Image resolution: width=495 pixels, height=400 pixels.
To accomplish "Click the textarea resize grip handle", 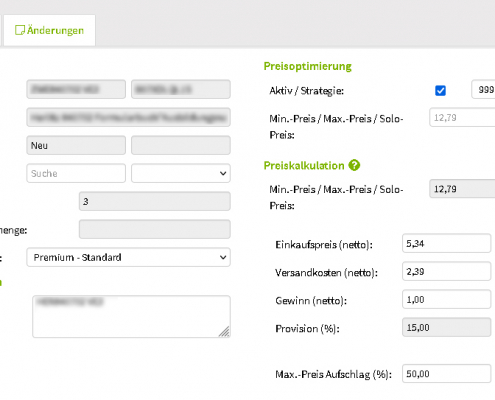I will point(224,331).
